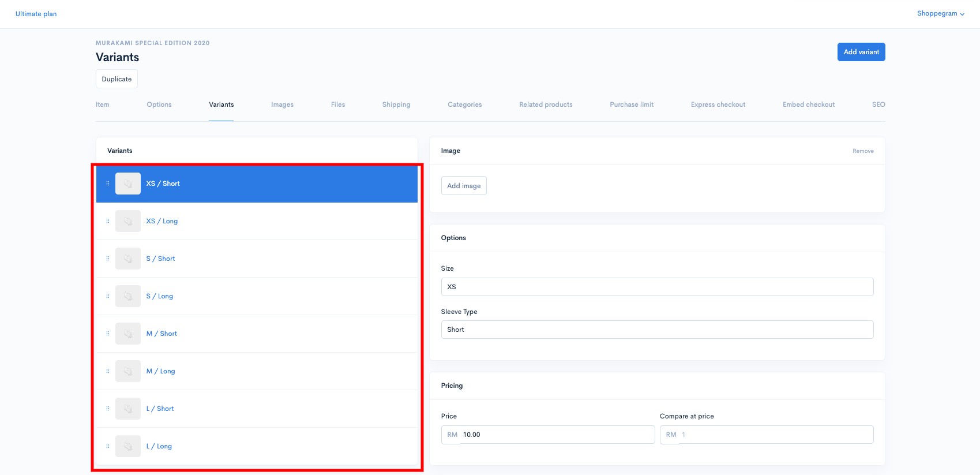Focus the Size input field
Image resolution: width=980 pixels, height=475 pixels.
tap(657, 287)
